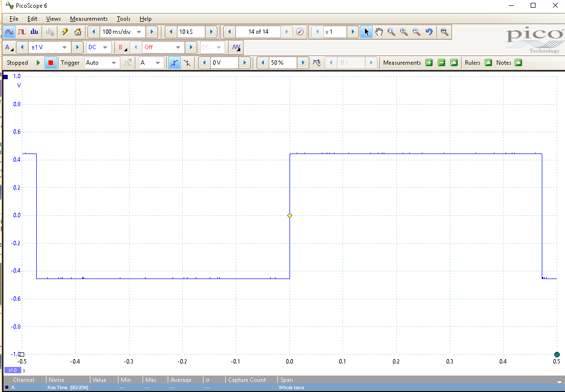Screen dimensions: 565x392
Task: Click the Undo Zoom blue arrow
Action: pos(429,32)
